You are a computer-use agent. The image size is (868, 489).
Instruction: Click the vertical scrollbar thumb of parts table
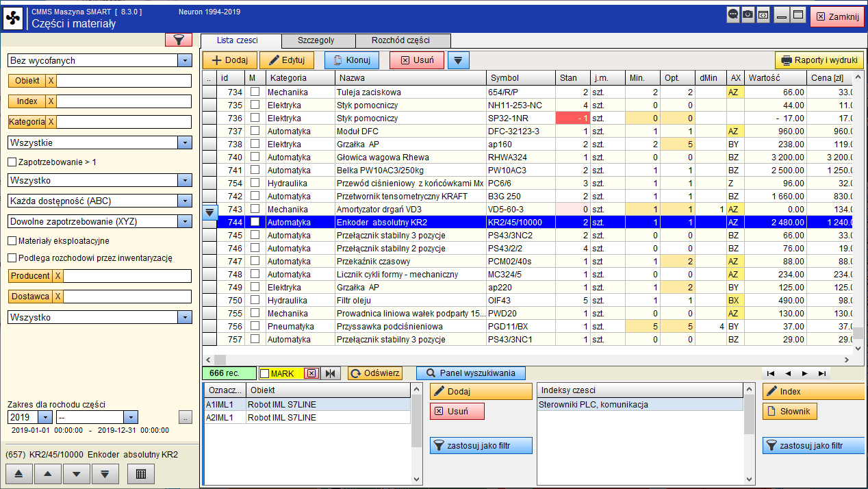pyautogui.click(x=858, y=334)
